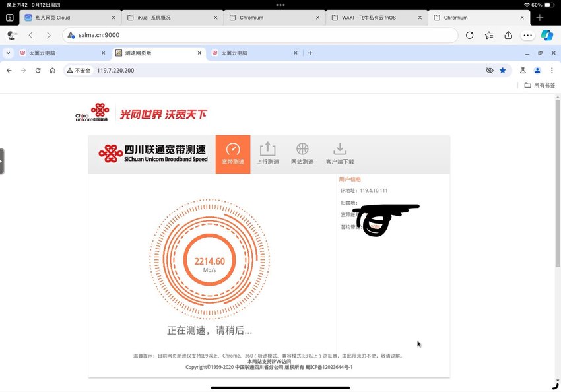Click the IP地址: 119.4.10.111 text
This screenshot has width=561, height=392.
tap(364, 191)
